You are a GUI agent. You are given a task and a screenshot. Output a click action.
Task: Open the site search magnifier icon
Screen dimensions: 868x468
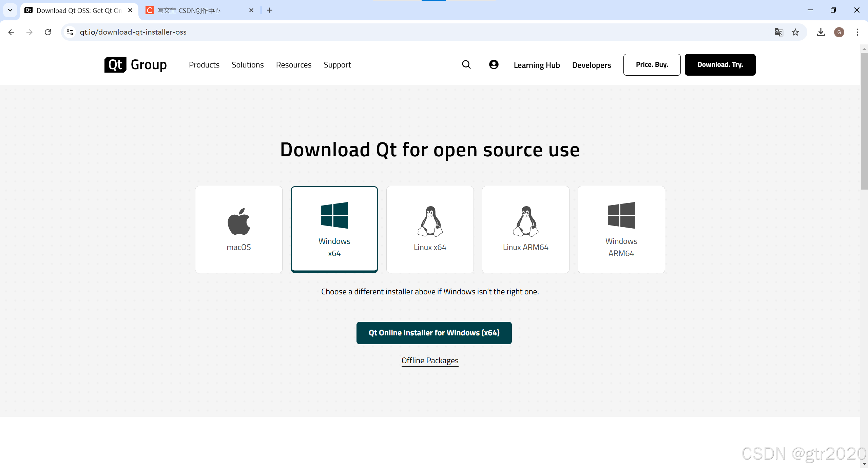click(x=466, y=65)
